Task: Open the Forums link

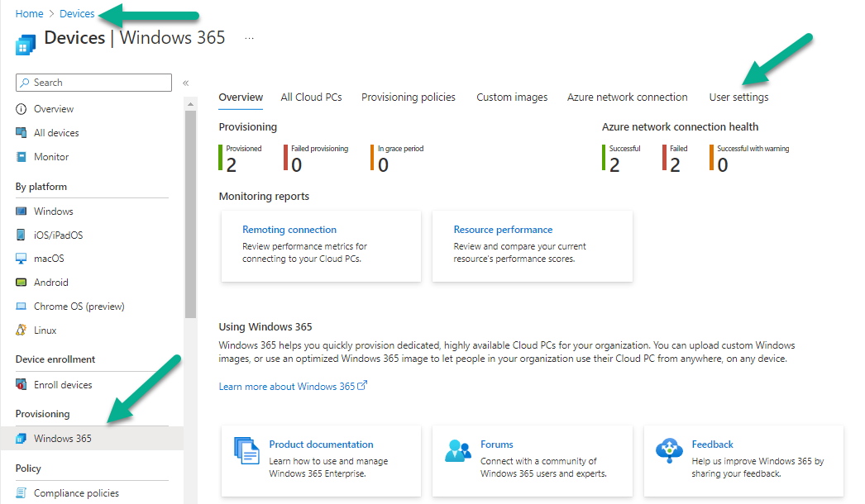Action: pyautogui.click(x=496, y=445)
